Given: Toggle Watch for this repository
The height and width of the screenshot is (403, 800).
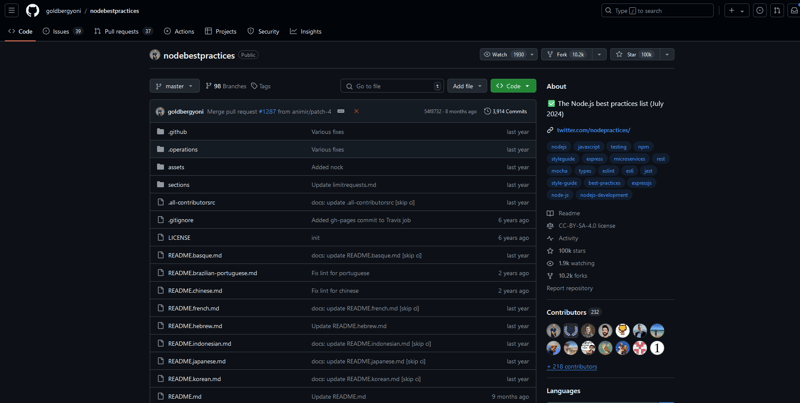Looking at the screenshot, I should point(503,55).
